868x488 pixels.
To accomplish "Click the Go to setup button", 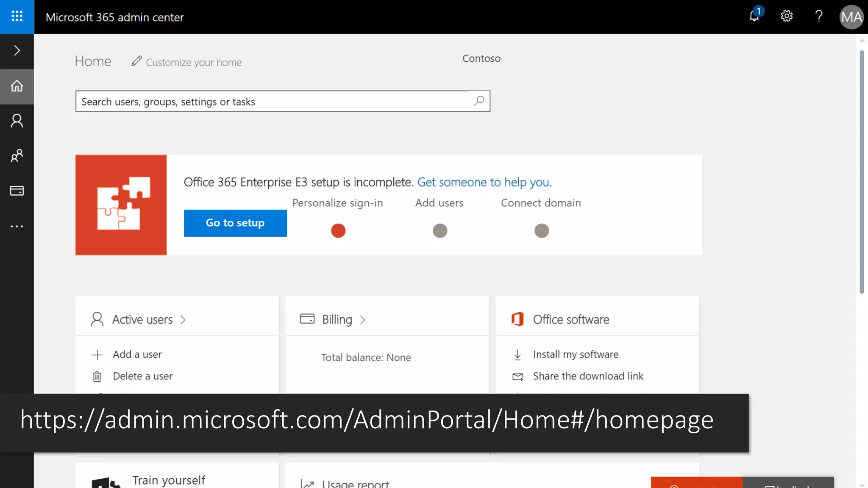I will tap(235, 223).
